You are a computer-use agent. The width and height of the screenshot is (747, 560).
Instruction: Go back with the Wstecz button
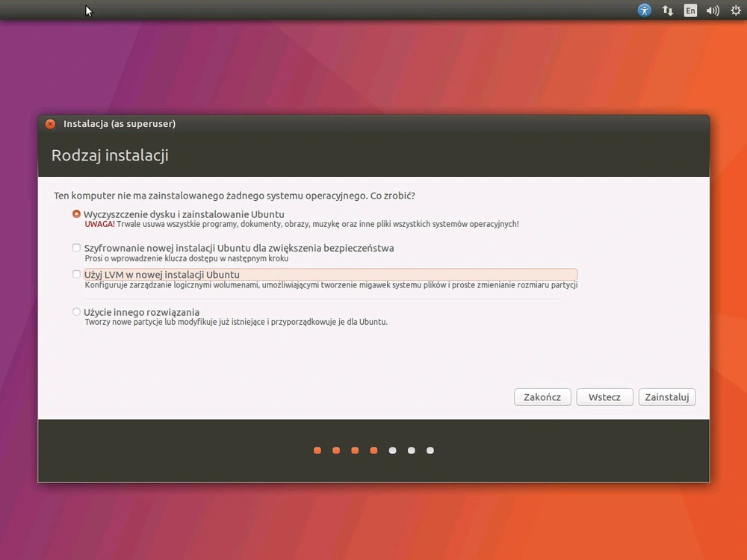604,397
